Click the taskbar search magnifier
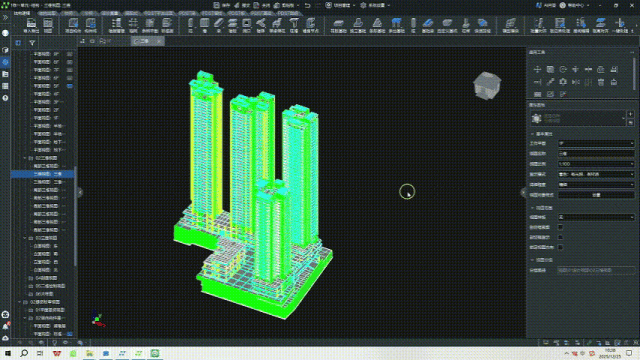640x360 pixels. [x=24, y=353]
